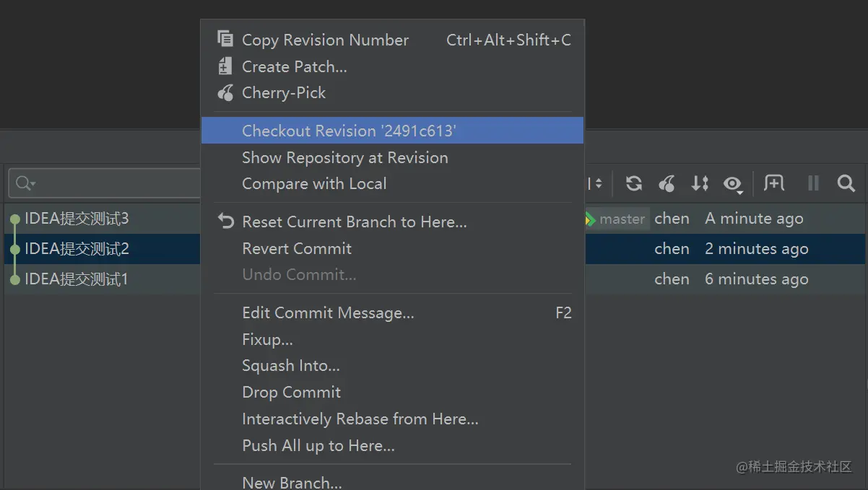Select Interactively Rebase from Here...
This screenshot has width=868, height=490.
pyautogui.click(x=360, y=419)
